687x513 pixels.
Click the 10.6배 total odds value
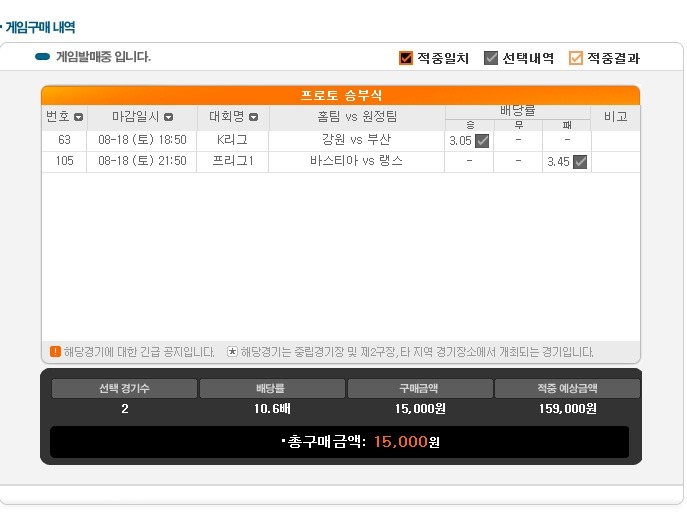pos(272,409)
